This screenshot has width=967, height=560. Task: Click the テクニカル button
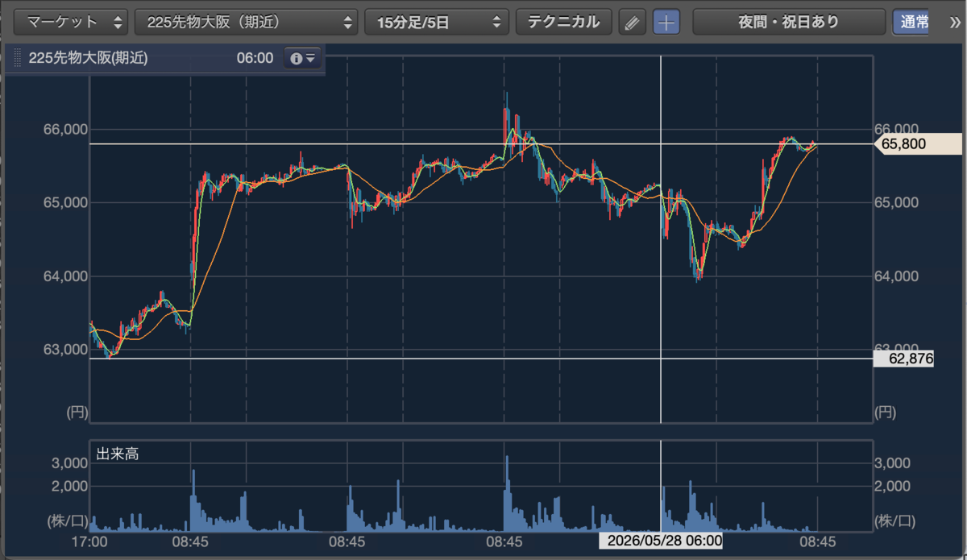(564, 22)
